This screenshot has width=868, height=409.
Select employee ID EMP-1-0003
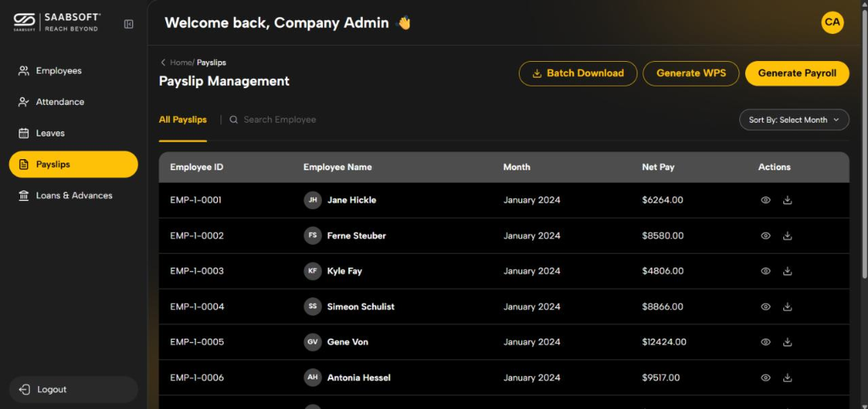(197, 271)
